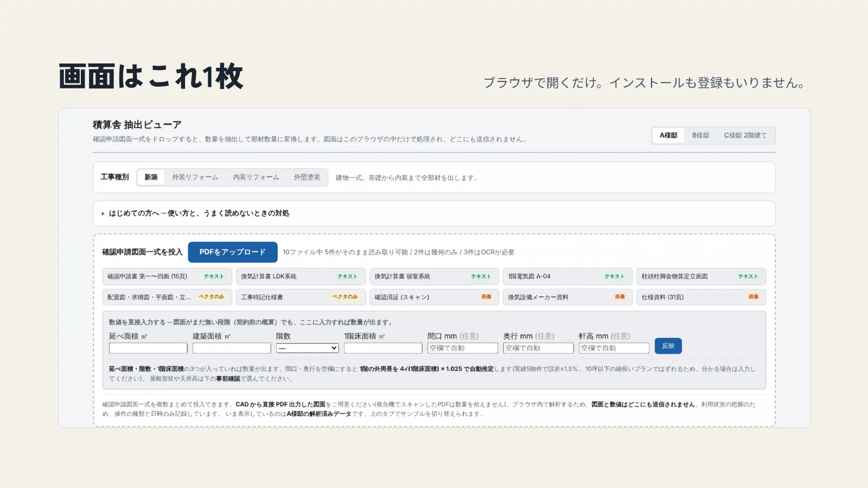The width and height of the screenshot is (868, 488).
Task: Focus the 間口 mm input field
Action: click(463, 348)
